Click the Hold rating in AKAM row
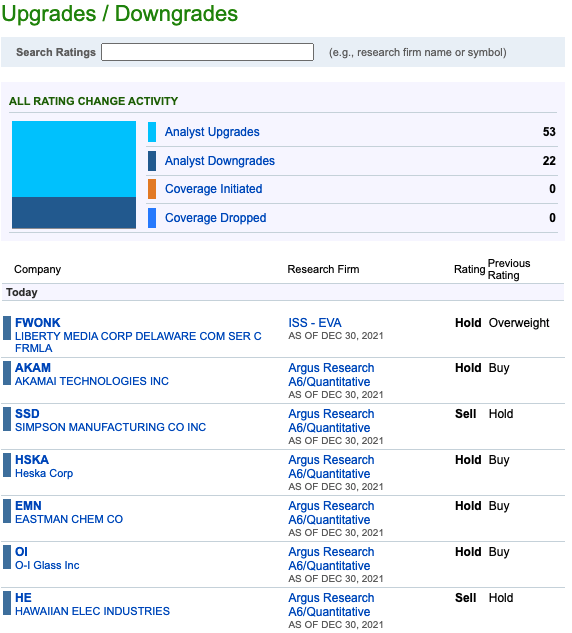 coord(468,368)
